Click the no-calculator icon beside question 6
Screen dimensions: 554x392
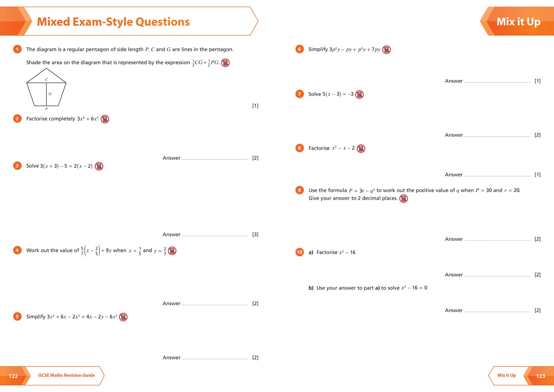pos(386,50)
